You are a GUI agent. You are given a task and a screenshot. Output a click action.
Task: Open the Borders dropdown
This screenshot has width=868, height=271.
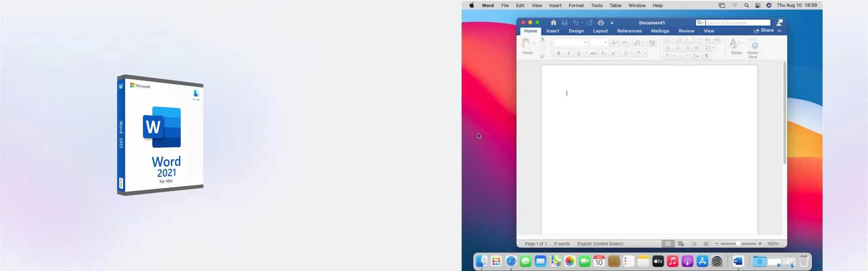point(687,56)
